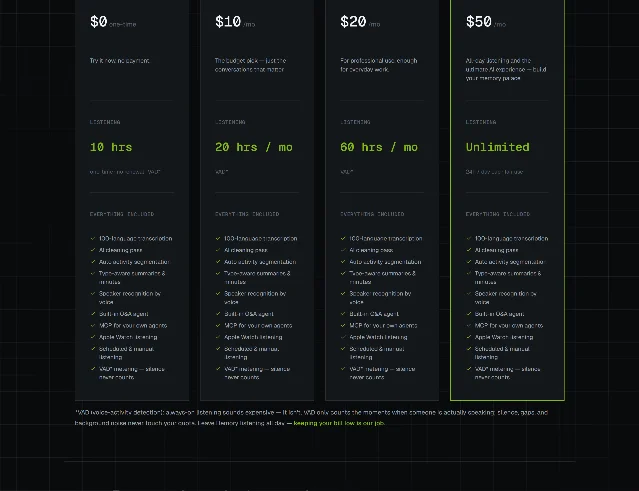This screenshot has height=491, width=639.
Task: Click 'AI cleaning pass' in the $50 plan
Action: click(496, 250)
